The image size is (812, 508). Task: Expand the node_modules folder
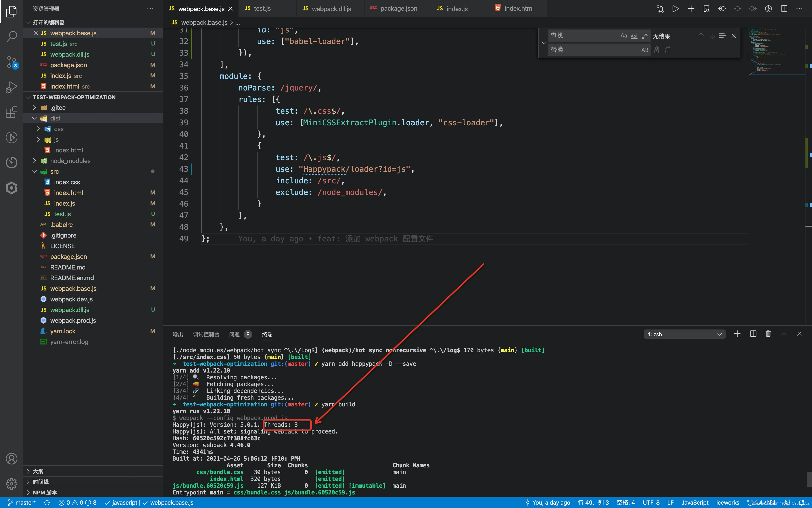[34, 161]
